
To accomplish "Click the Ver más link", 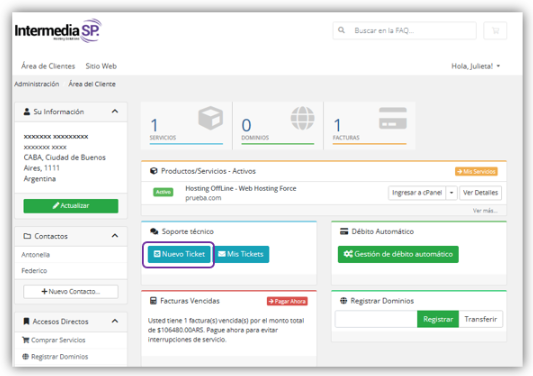I will click(485, 211).
